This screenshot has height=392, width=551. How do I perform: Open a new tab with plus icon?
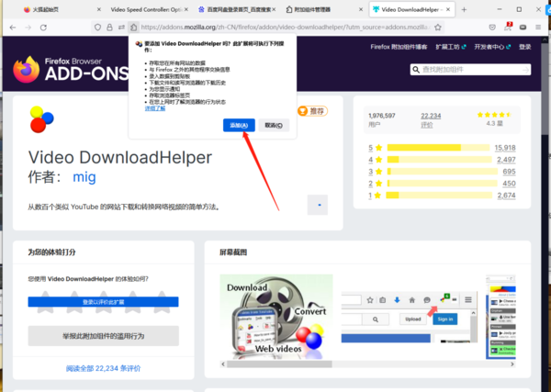point(464,10)
